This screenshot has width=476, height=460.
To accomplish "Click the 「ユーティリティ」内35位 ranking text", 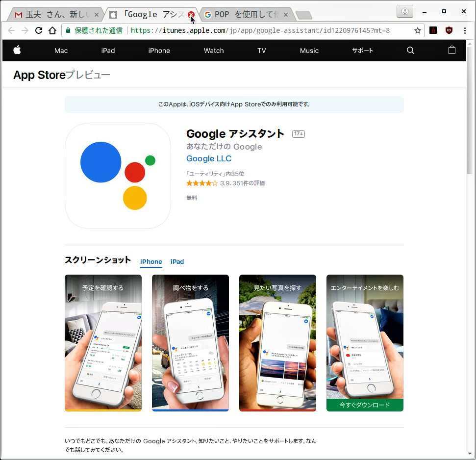I will click(x=215, y=174).
